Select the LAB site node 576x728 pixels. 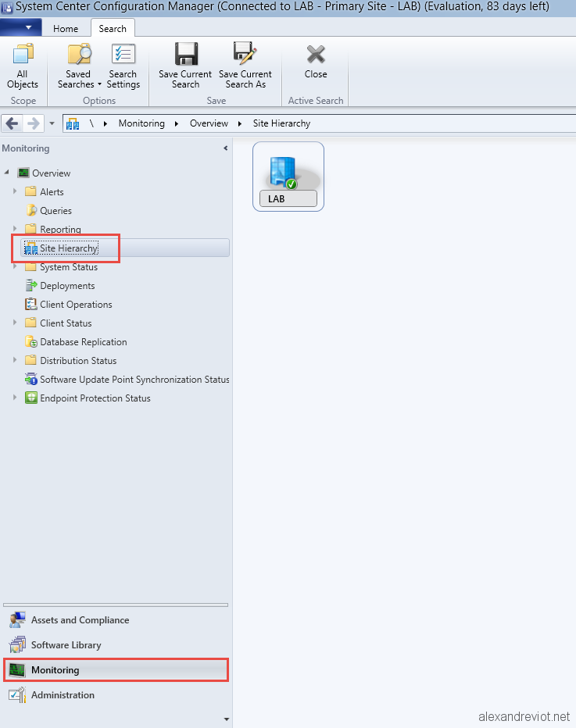click(288, 177)
